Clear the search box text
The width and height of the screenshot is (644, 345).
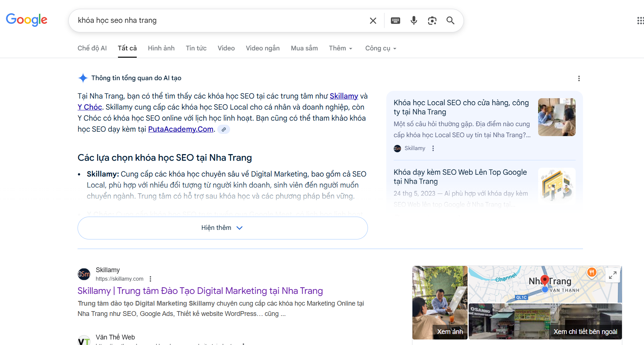[373, 21]
